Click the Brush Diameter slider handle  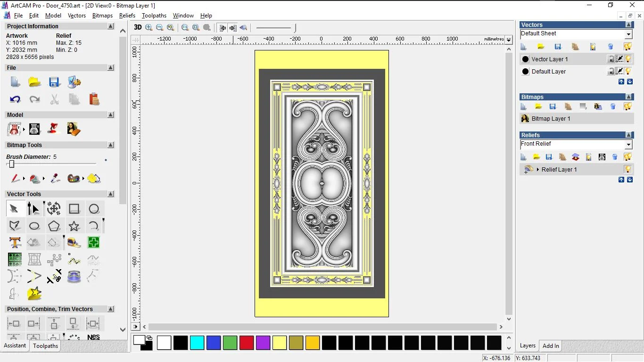pyautogui.click(x=12, y=164)
